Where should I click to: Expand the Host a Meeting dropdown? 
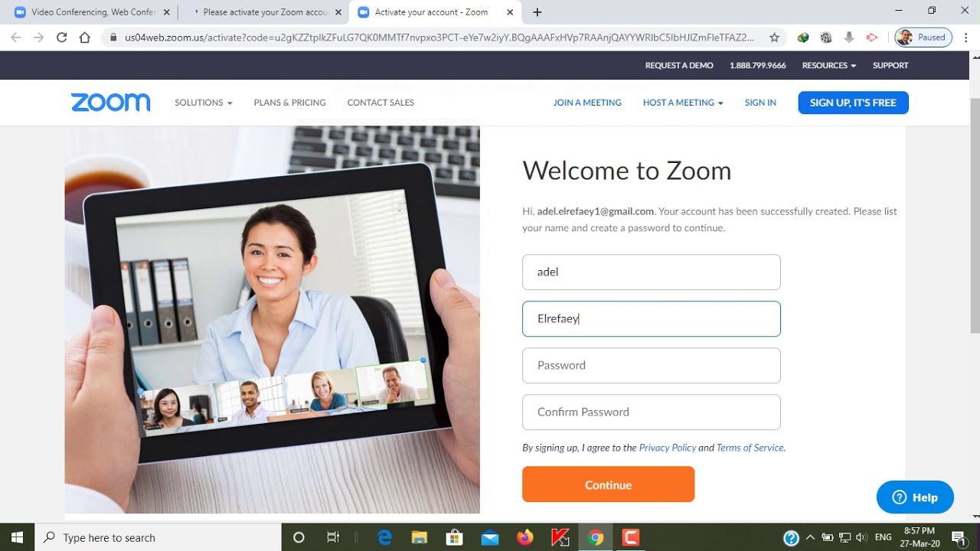(683, 103)
